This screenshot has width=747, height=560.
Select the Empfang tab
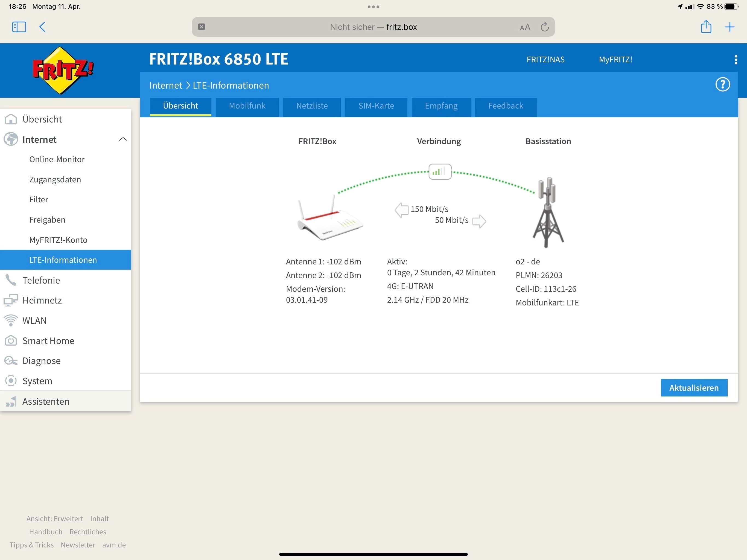[x=441, y=106]
